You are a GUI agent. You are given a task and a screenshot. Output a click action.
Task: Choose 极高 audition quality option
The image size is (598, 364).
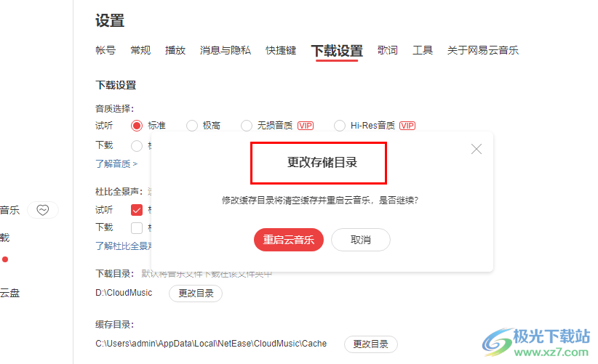(x=192, y=126)
